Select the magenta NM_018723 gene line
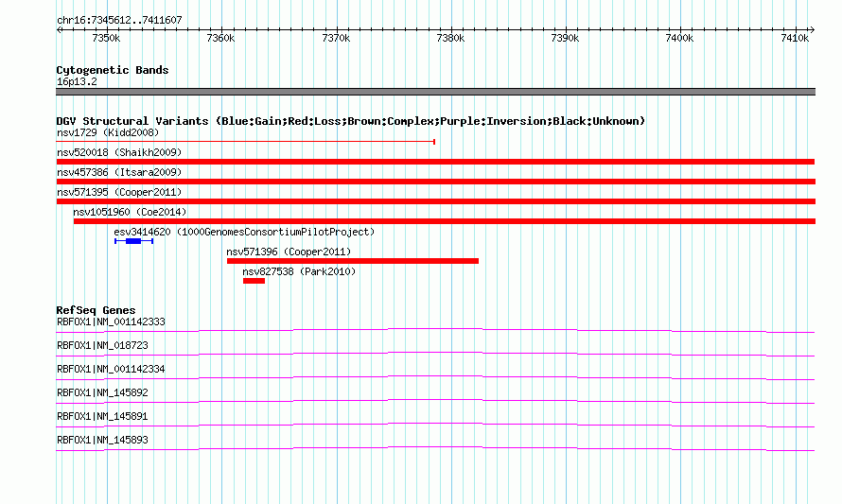The height and width of the screenshot is (504, 842). (x=435, y=354)
